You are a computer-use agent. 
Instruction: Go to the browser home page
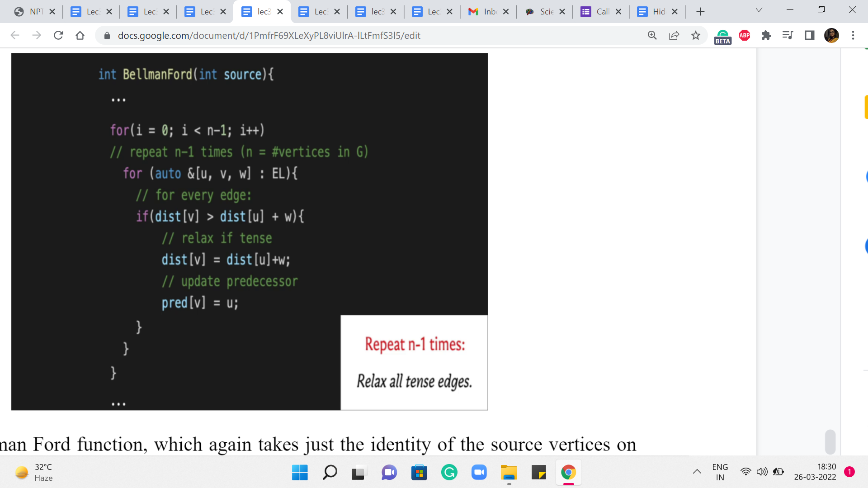80,35
